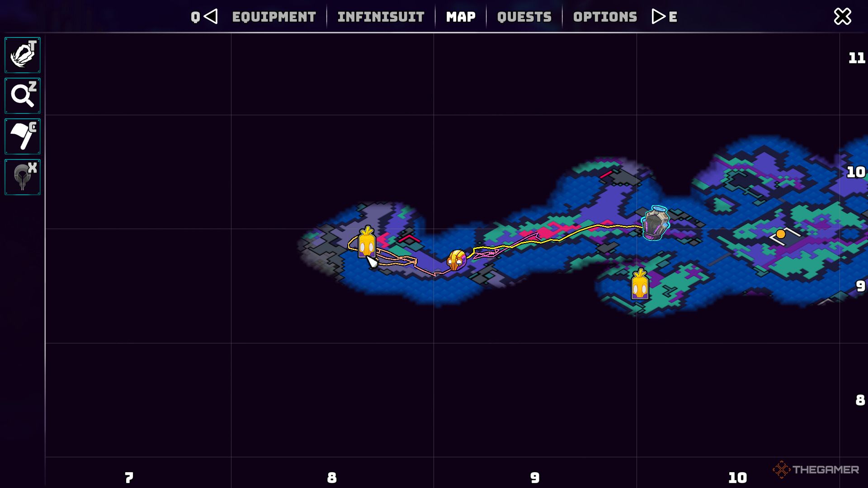
Task: Select the MAP tab
Action: [461, 17]
